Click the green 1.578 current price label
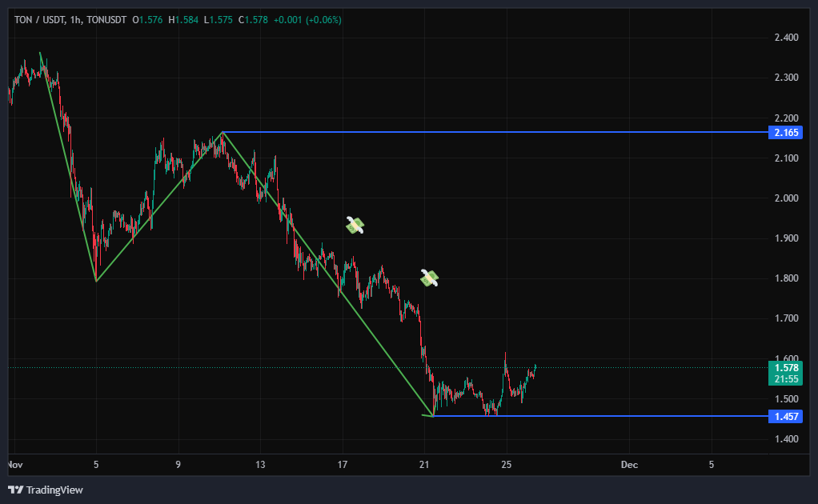This screenshot has width=818, height=504. pos(784,367)
